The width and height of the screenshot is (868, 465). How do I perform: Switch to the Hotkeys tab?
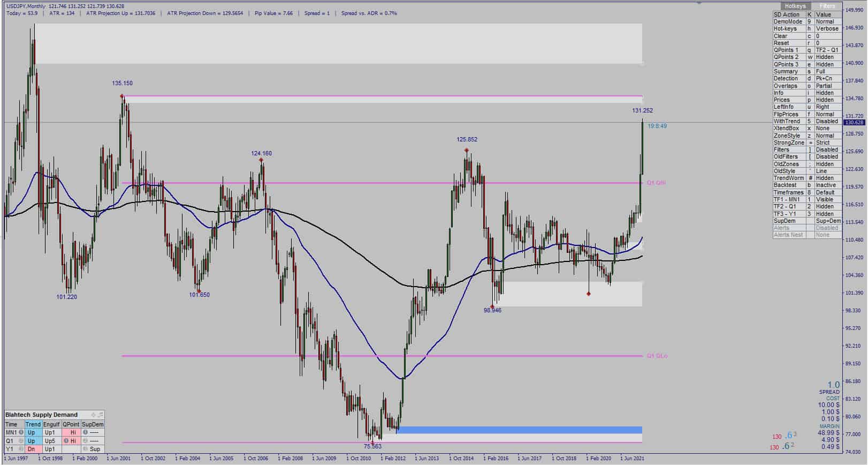click(795, 6)
